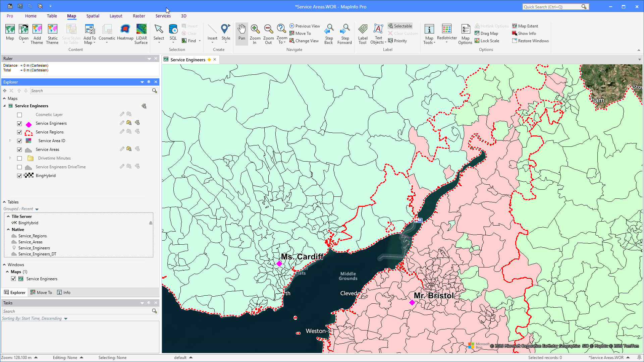Switch to the Layout ribbon tab
Viewport: 644px width, 362px height.
[x=116, y=16]
